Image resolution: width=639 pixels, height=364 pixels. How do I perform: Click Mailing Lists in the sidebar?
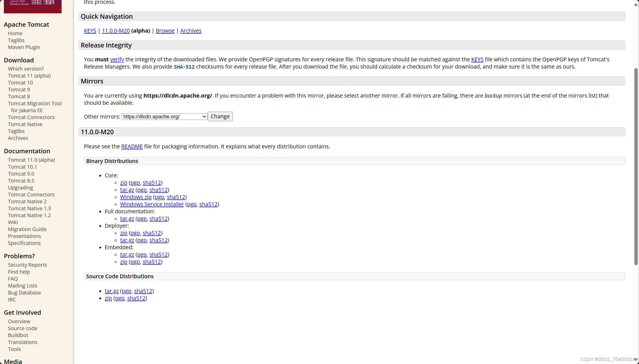(23, 285)
